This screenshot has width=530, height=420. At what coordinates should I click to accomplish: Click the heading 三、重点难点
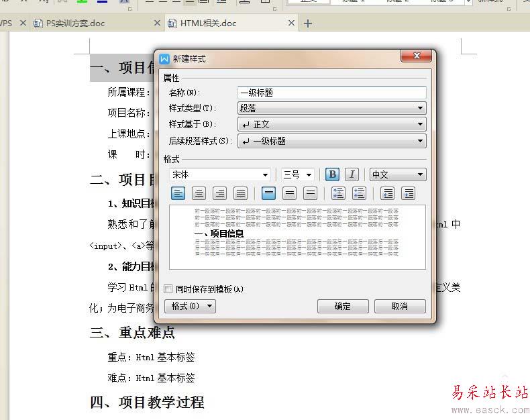[x=133, y=333]
